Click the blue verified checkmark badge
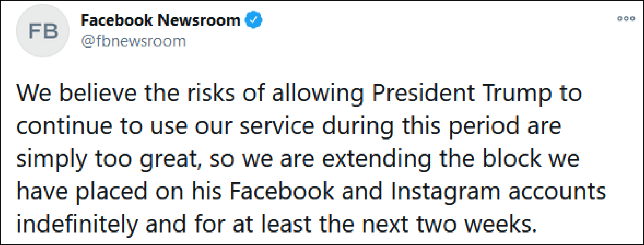Viewport: 644px width, 245px height. pos(254,20)
